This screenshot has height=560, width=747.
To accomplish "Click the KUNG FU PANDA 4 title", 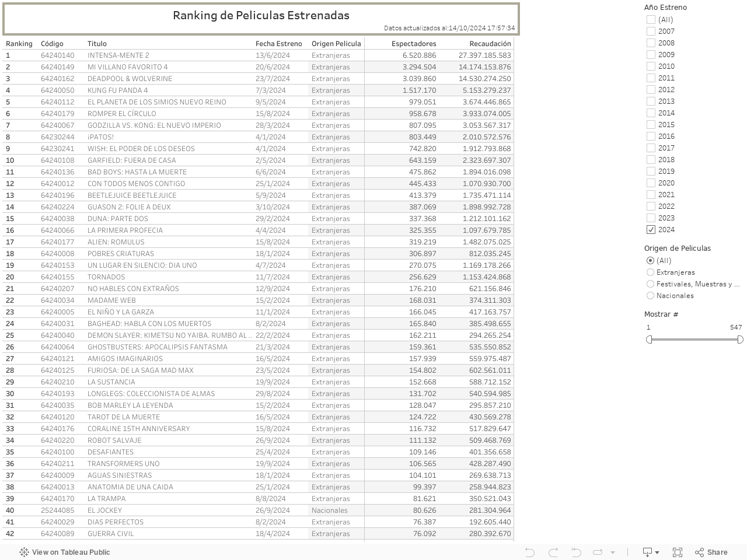I will click(118, 90).
